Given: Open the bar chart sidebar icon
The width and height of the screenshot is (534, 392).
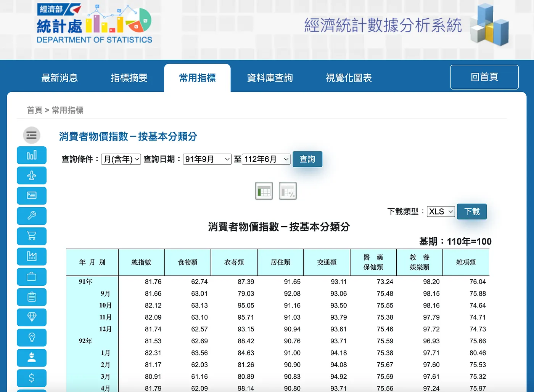Looking at the screenshot, I should [32, 155].
